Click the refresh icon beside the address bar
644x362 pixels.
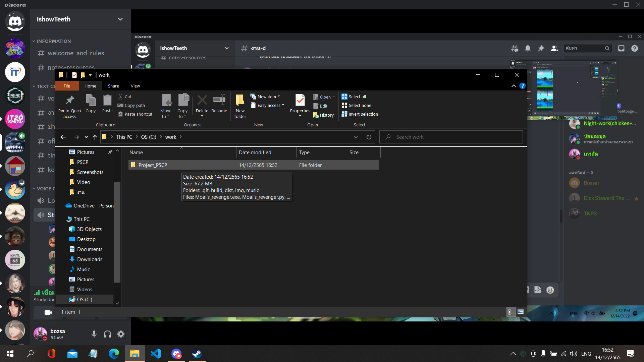pyautogui.click(x=369, y=137)
